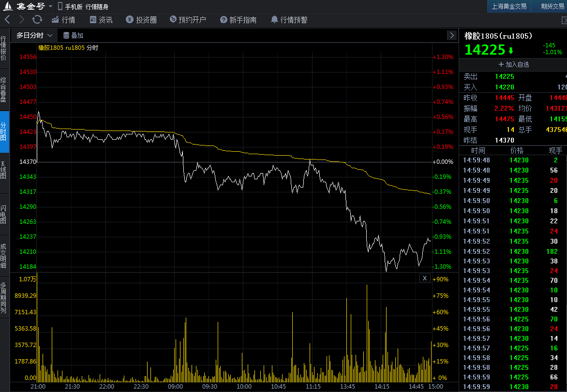This screenshot has height=392, width=567.
Task: Click the 现手 value 14
Action: (x=510, y=130)
